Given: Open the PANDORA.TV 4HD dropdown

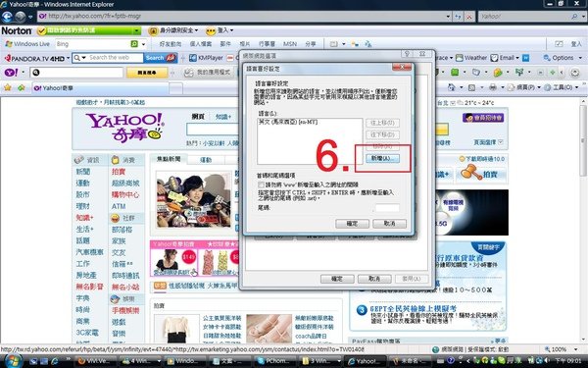Looking at the screenshot, I should [x=68, y=58].
